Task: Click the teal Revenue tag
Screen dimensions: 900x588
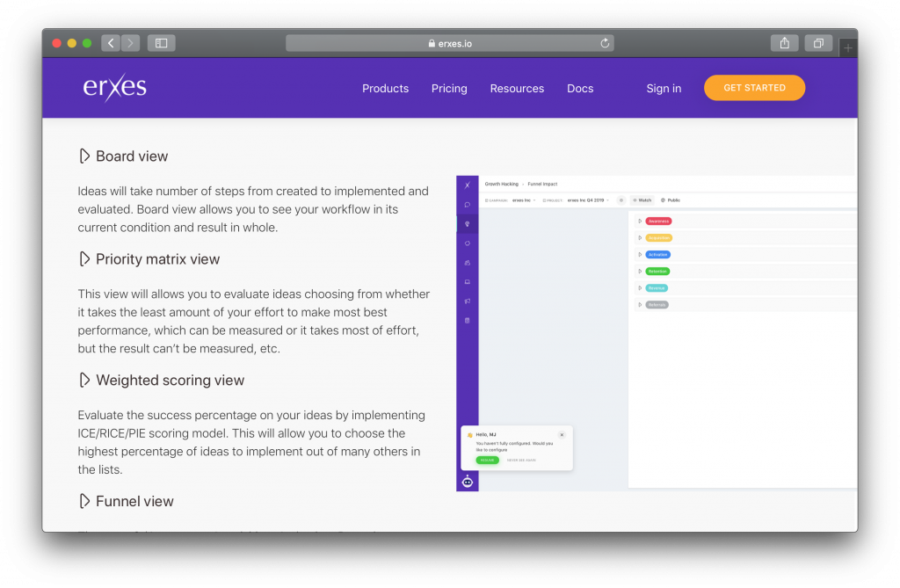Action: pyautogui.click(x=657, y=287)
